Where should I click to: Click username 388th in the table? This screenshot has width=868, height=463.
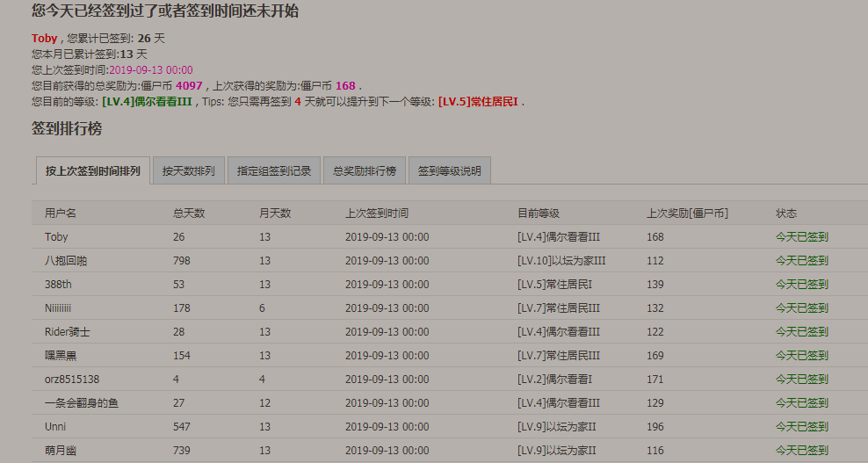point(58,285)
